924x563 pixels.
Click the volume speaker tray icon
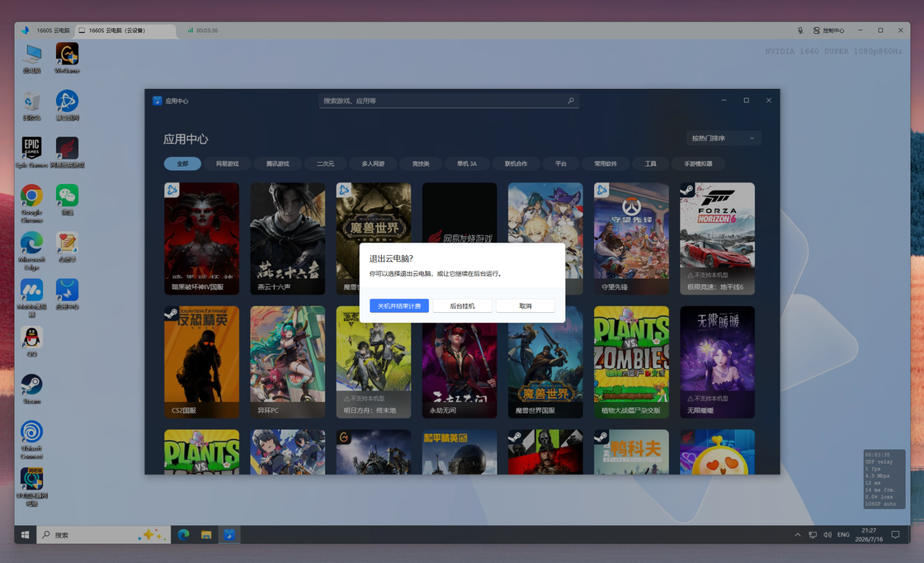(827, 535)
